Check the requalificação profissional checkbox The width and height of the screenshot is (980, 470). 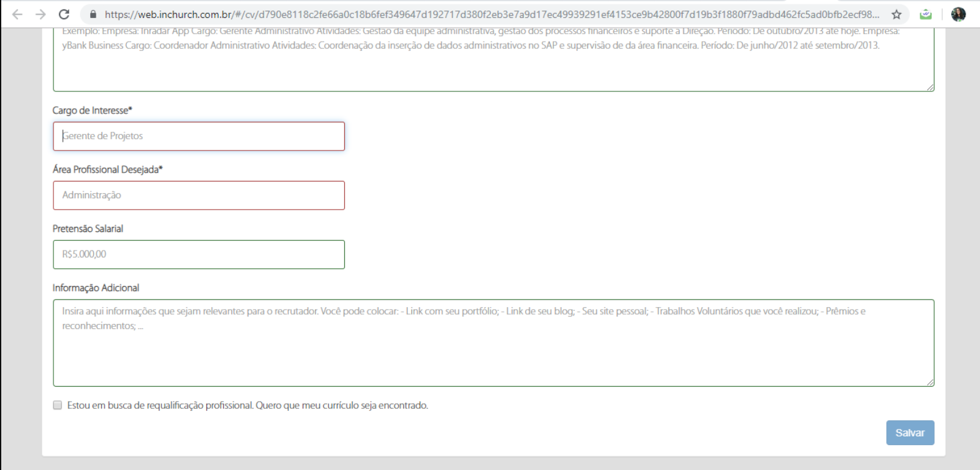(58, 405)
